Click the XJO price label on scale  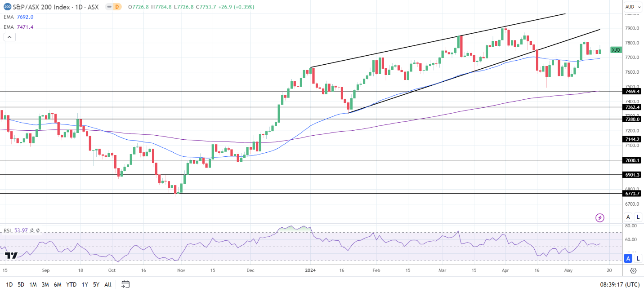[x=616, y=50]
